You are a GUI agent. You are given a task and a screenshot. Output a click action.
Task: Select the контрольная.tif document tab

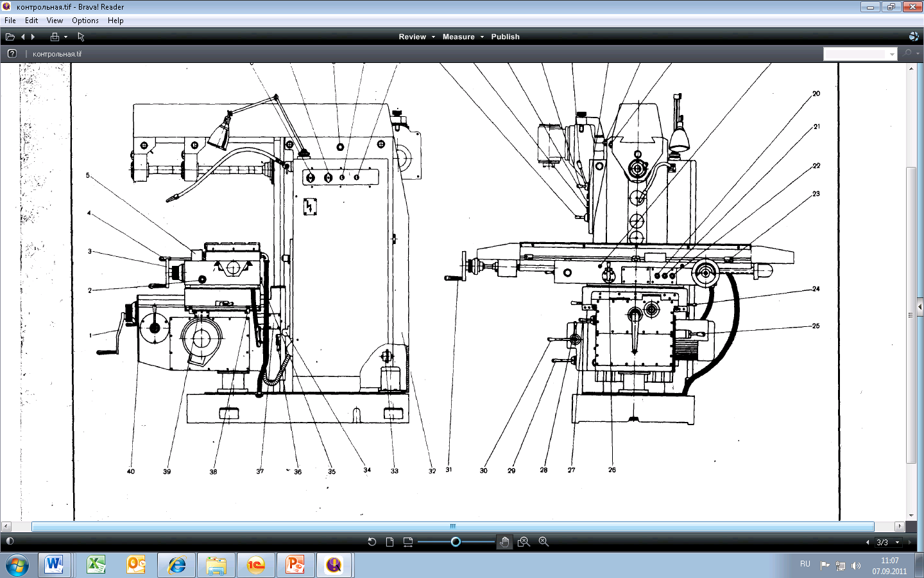tap(57, 54)
